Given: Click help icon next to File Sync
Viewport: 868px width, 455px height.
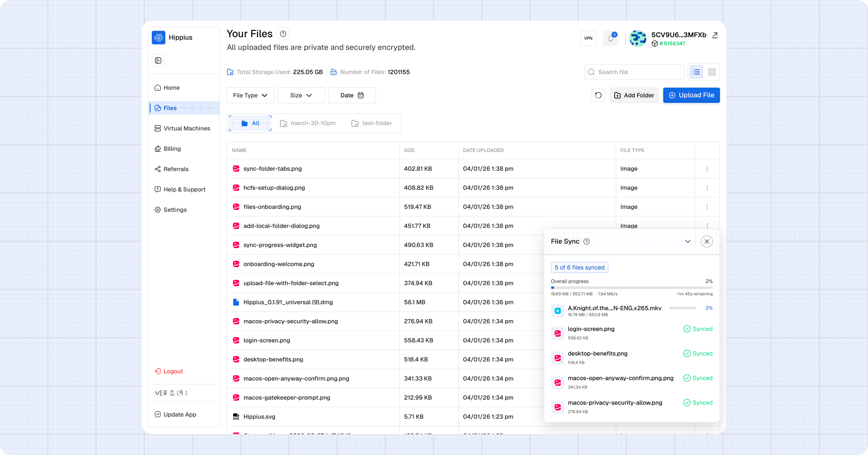Looking at the screenshot, I should coord(586,241).
